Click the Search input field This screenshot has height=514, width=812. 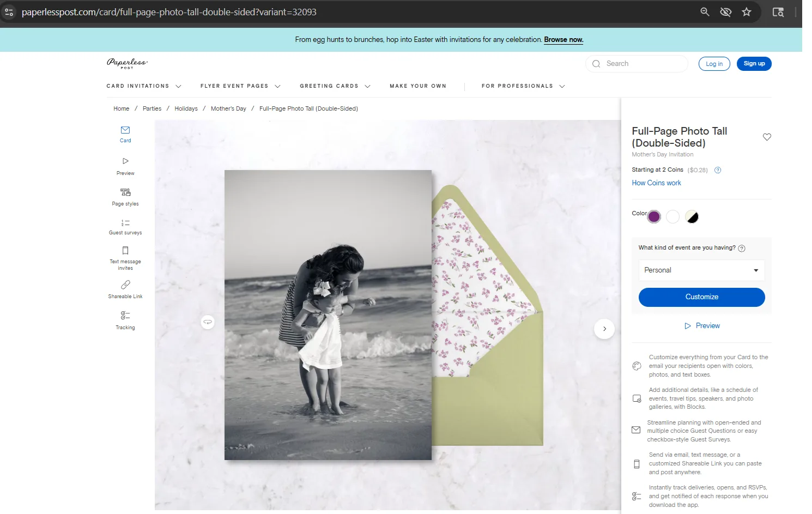click(637, 64)
